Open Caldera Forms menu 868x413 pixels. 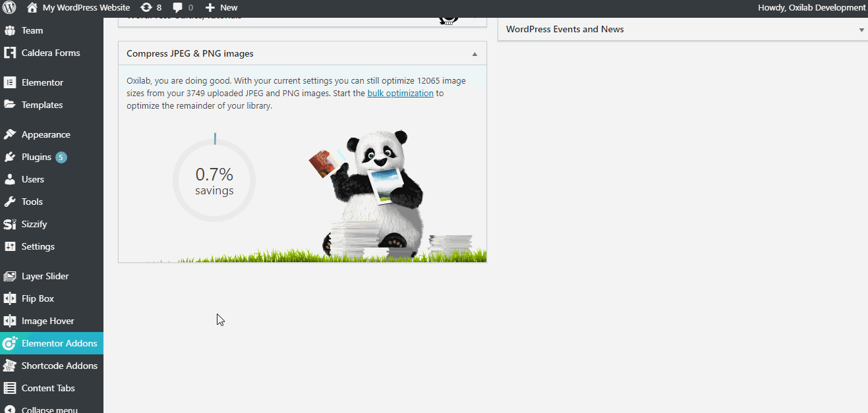tap(51, 53)
